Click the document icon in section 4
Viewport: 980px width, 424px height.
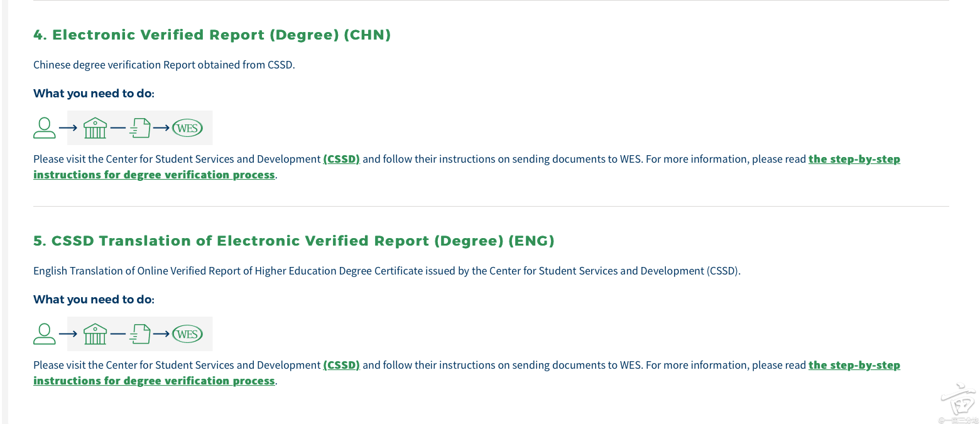point(141,128)
